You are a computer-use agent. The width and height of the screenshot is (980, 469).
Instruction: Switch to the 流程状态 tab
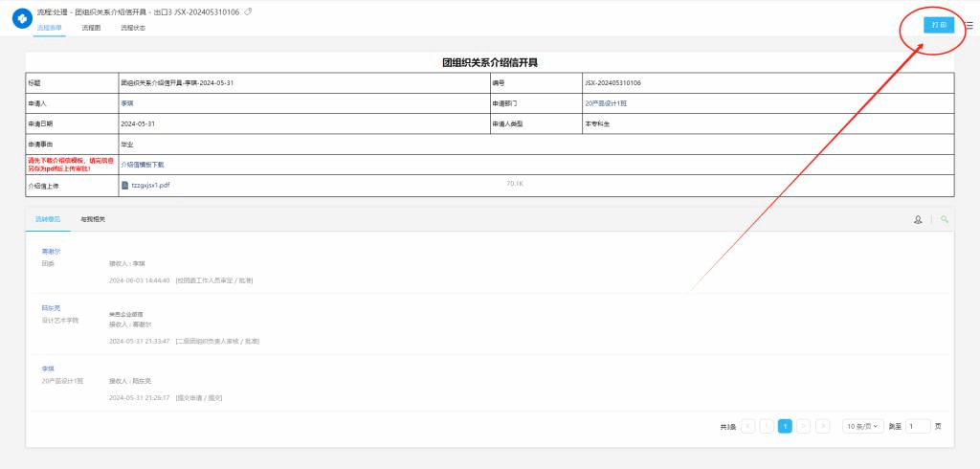[x=133, y=29]
